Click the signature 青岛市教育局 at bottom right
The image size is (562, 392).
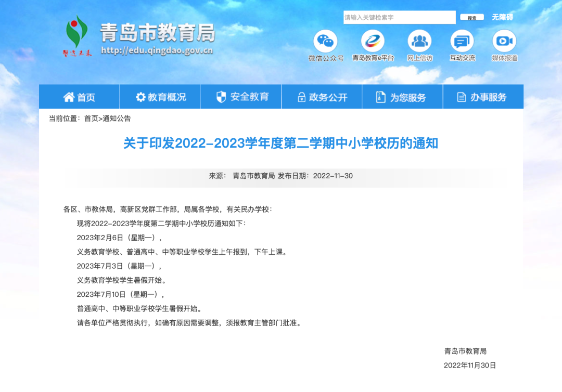[465, 351]
